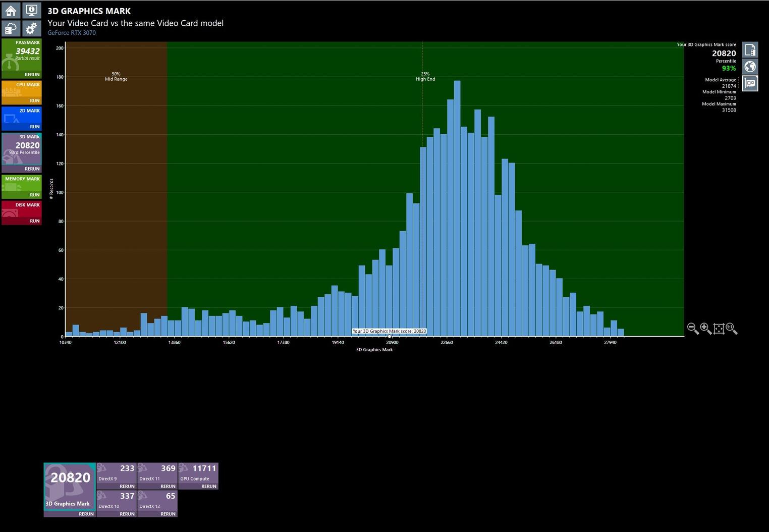Select the video card model comparison icon

[x=750, y=83]
